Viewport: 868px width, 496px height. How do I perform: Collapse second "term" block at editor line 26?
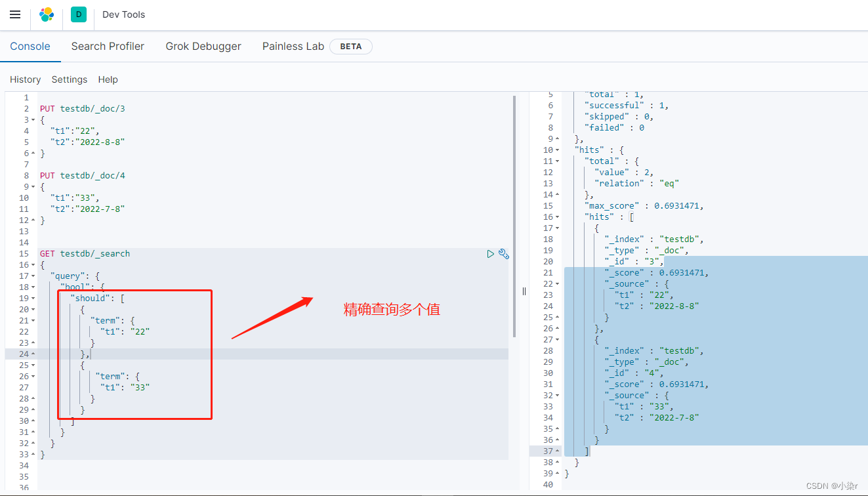coord(33,377)
